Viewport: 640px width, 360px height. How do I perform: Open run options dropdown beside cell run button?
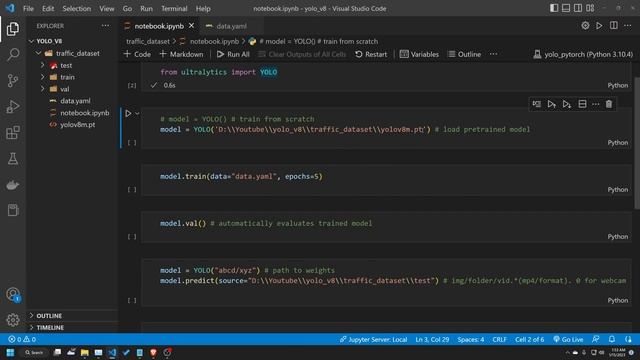coord(138,113)
